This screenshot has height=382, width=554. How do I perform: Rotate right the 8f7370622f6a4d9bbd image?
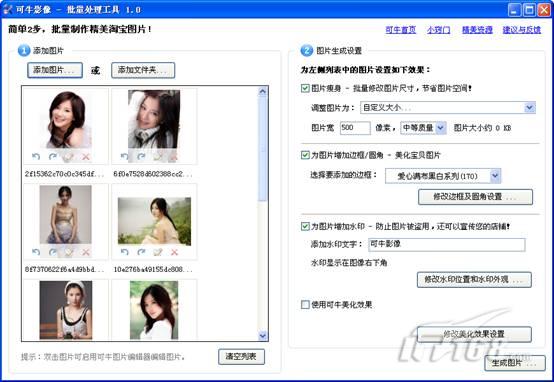pyautogui.click(x=52, y=252)
